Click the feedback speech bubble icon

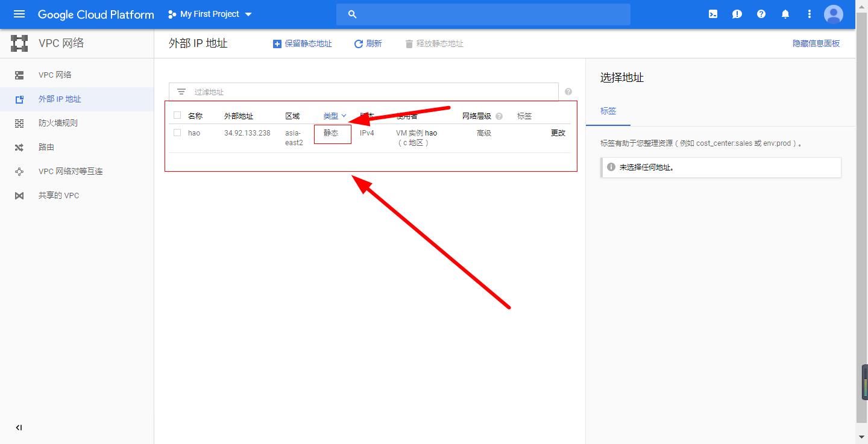[737, 14]
